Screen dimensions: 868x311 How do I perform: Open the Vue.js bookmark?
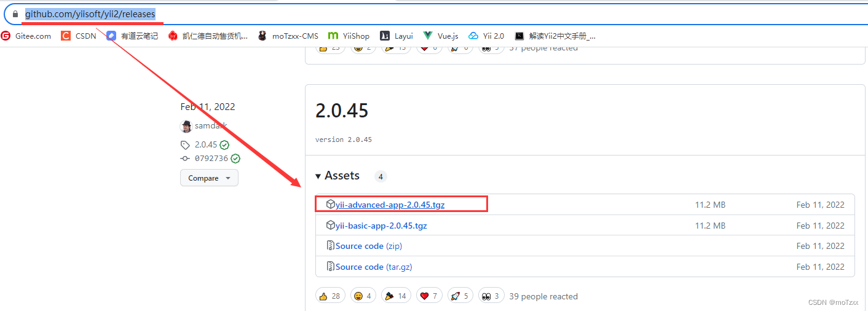click(x=441, y=36)
